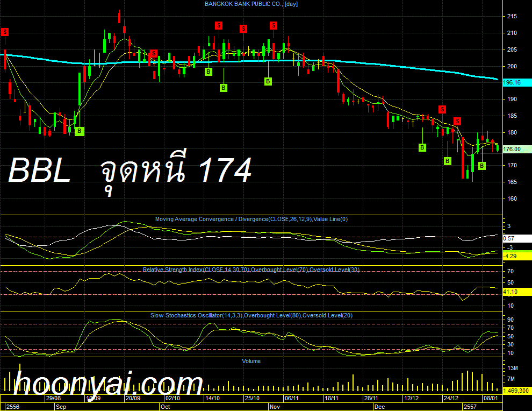This screenshot has width=532, height=411.
Task: Select the 02/10 date on the time axis
Action: tap(172, 398)
